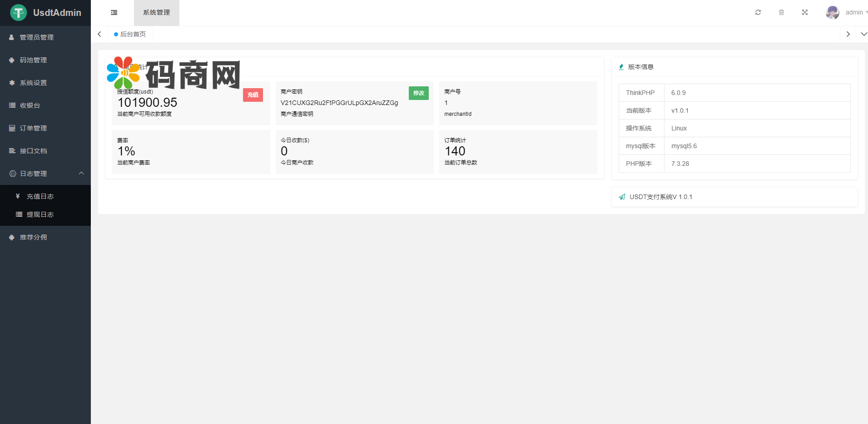Click the sidebar collapse icon in header

pyautogui.click(x=114, y=13)
